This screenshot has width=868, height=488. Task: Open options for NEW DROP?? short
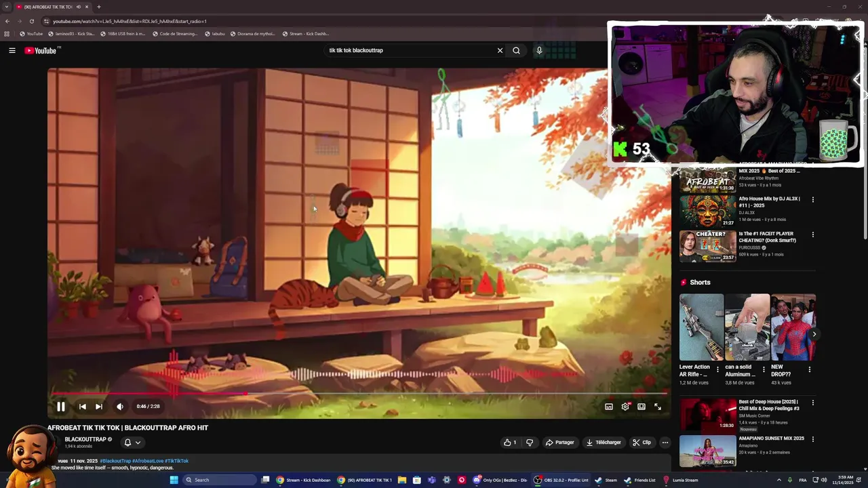point(809,370)
